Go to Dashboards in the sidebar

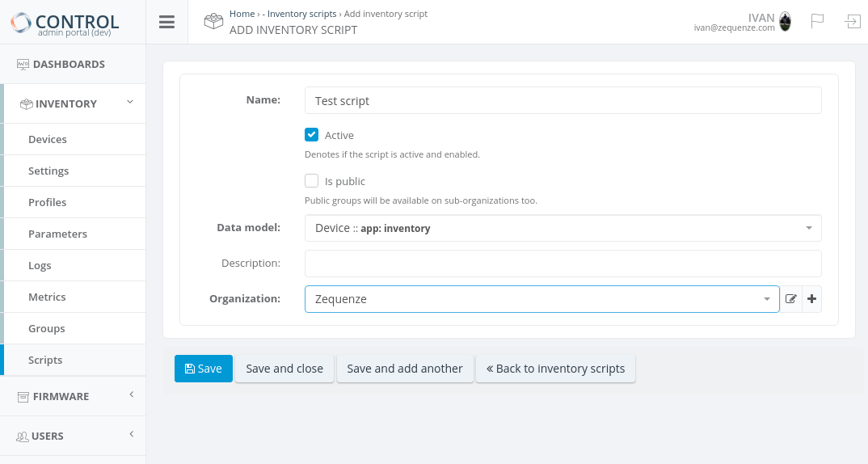click(69, 64)
